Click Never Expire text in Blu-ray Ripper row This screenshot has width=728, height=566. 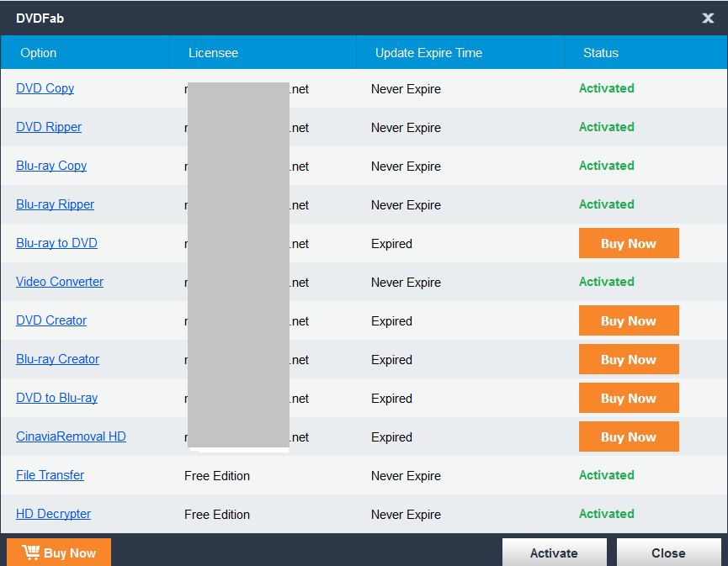(x=406, y=205)
